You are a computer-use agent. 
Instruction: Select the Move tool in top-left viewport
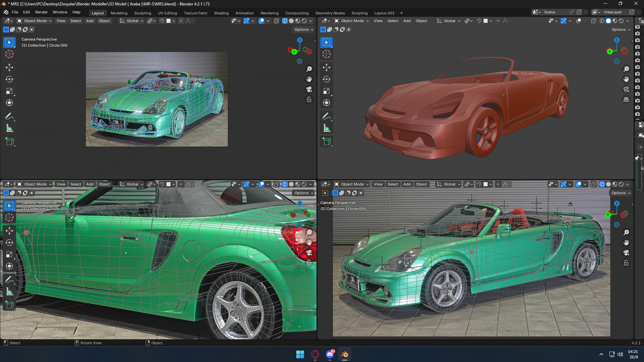(9, 67)
